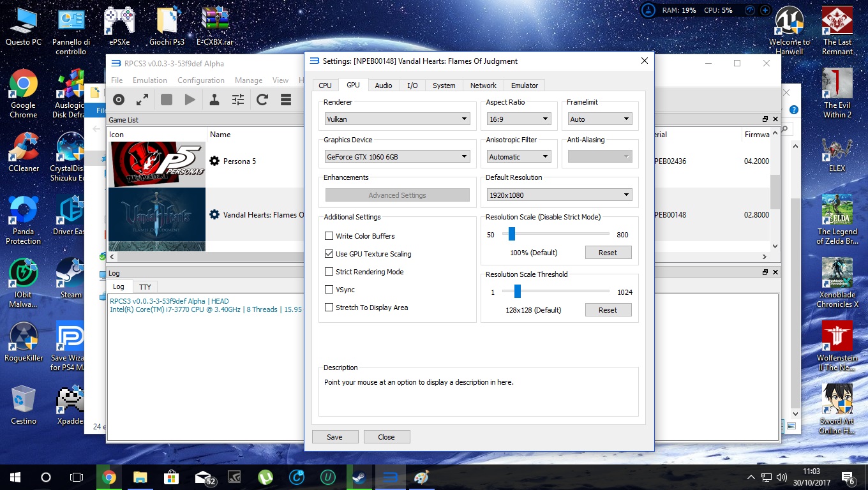Switch to the System settings tab
Viewport: 868px width, 490px height.
tap(444, 85)
